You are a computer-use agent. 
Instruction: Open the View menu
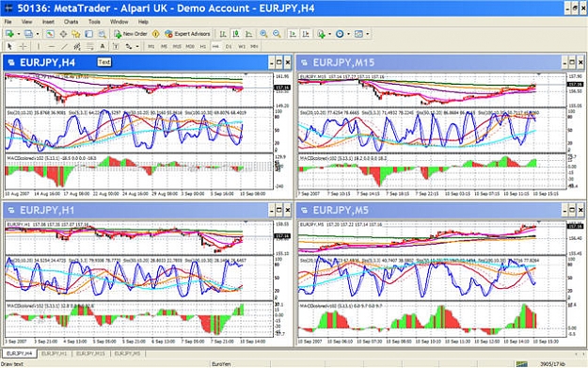click(26, 22)
